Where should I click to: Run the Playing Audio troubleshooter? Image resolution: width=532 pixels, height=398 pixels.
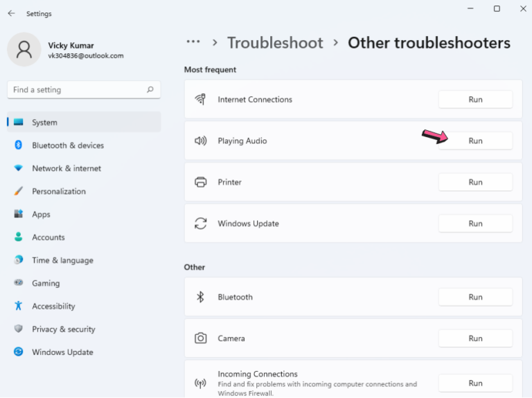point(475,141)
